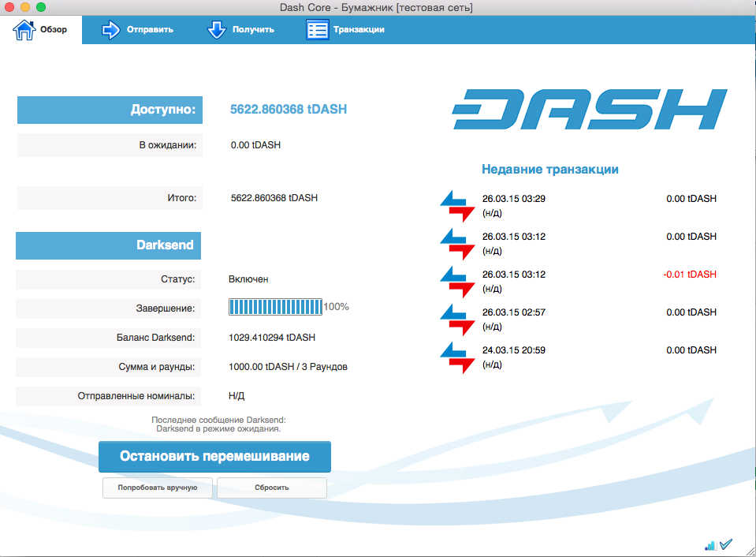Click the DASH logo

tap(589, 109)
